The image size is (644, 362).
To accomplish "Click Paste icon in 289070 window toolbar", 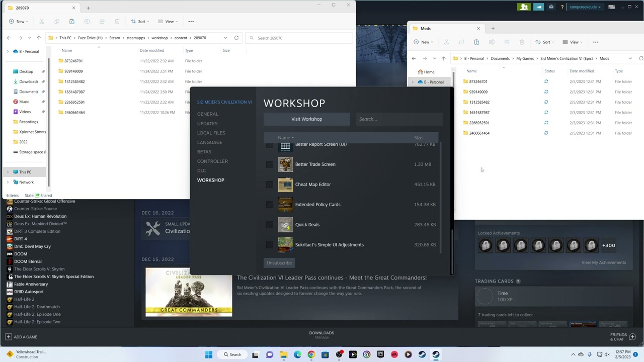I will pyautogui.click(x=72, y=22).
